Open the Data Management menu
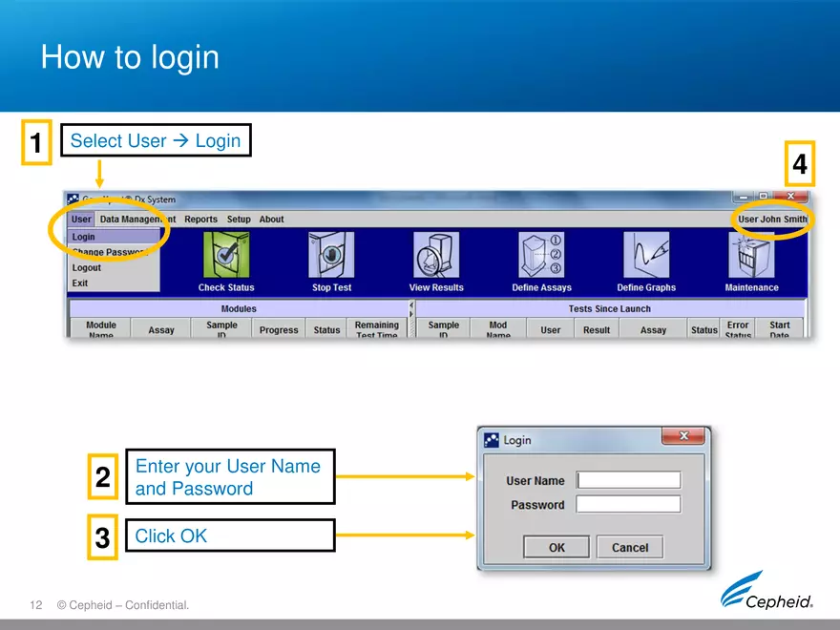Viewport: 840px width, 630px height. click(x=135, y=219)
